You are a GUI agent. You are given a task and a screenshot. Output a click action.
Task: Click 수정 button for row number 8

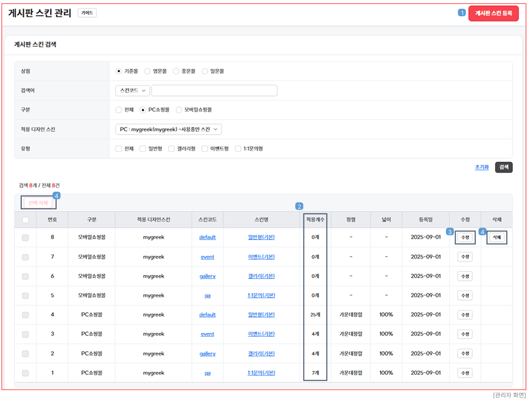click(x=464, y=237)
